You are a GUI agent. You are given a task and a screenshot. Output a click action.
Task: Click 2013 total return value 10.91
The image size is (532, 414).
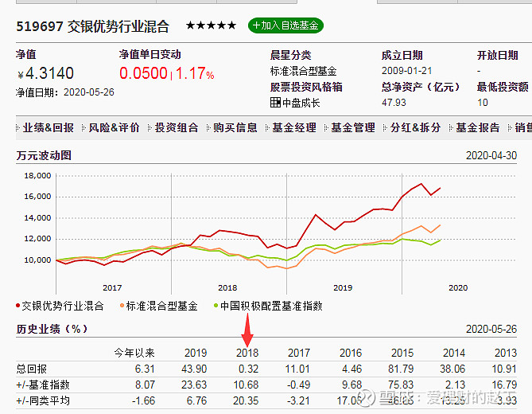click(x=504, y=369)
